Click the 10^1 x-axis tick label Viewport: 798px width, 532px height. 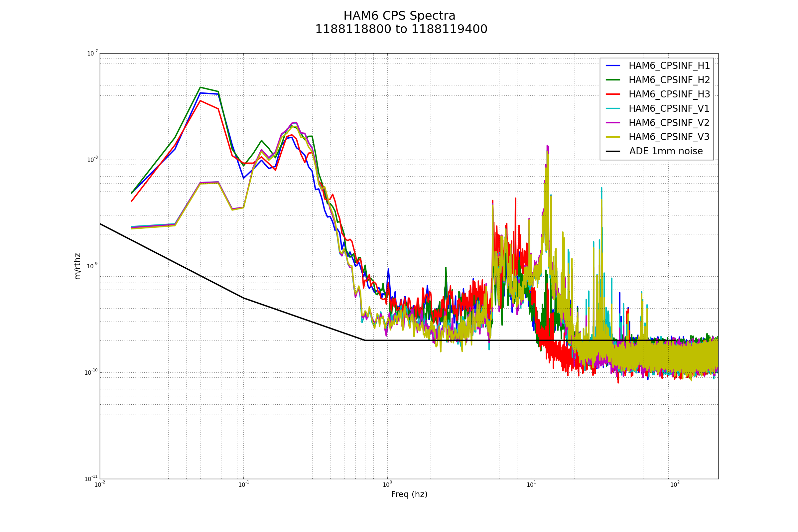click(x=531, y=485)
